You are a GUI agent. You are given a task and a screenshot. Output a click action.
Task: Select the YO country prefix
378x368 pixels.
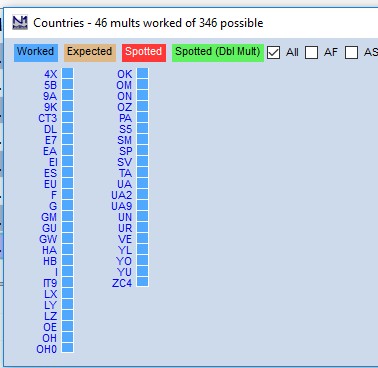click(x=124, y=261)
